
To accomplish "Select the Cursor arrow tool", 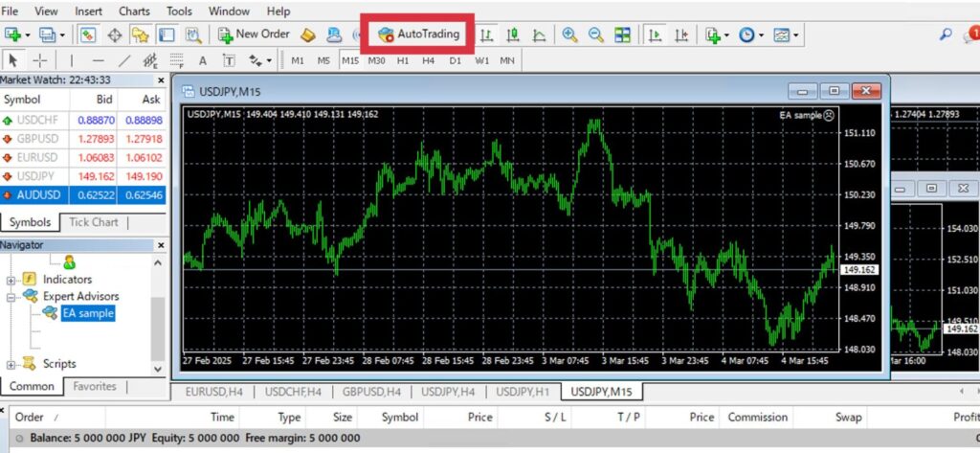I will tap(12, 60).
